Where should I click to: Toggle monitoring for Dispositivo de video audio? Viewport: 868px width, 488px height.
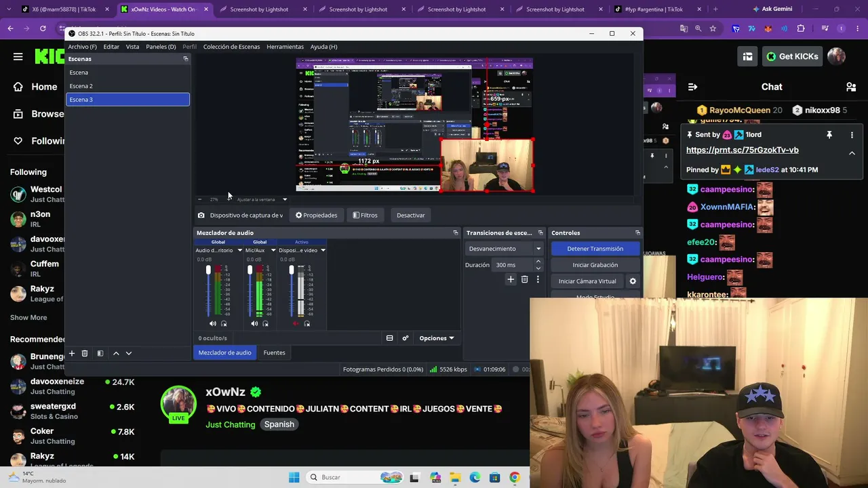pos(307,324)
